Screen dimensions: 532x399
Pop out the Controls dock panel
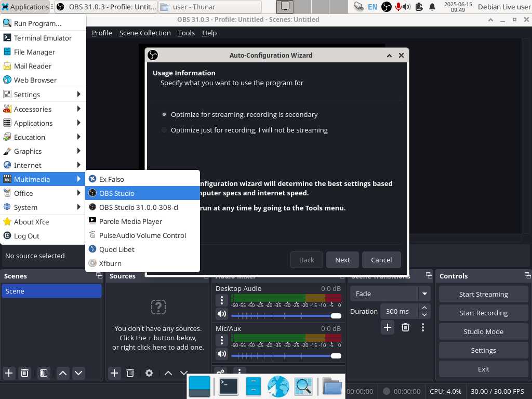click(527, 275)
